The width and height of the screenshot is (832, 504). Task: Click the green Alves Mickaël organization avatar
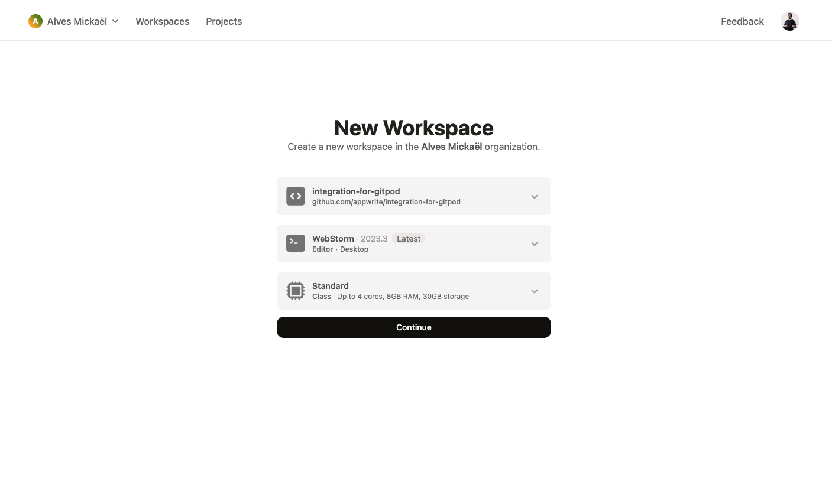click(35, 21)
